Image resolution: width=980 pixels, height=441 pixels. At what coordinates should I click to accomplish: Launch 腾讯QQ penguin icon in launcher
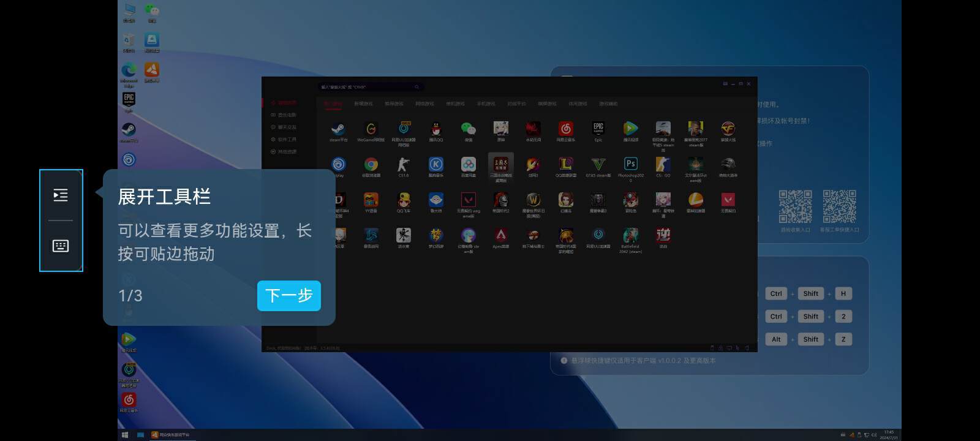pos(436,129)
